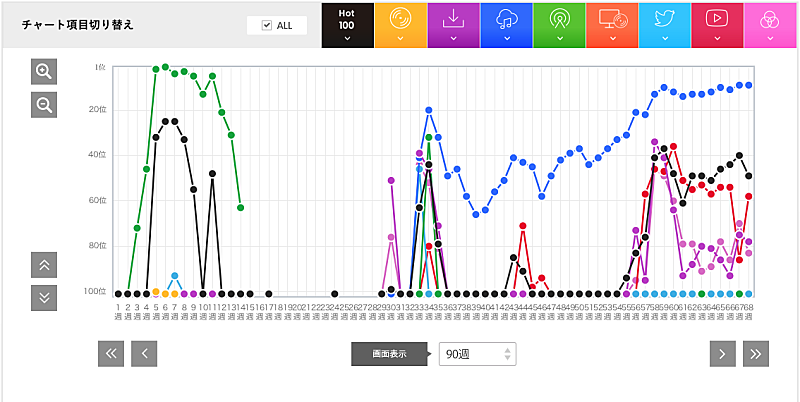Image resolution: width=800 pixels, height=402 pixels.
Task: Click the 20位 axis label
Action: [99, 110]
